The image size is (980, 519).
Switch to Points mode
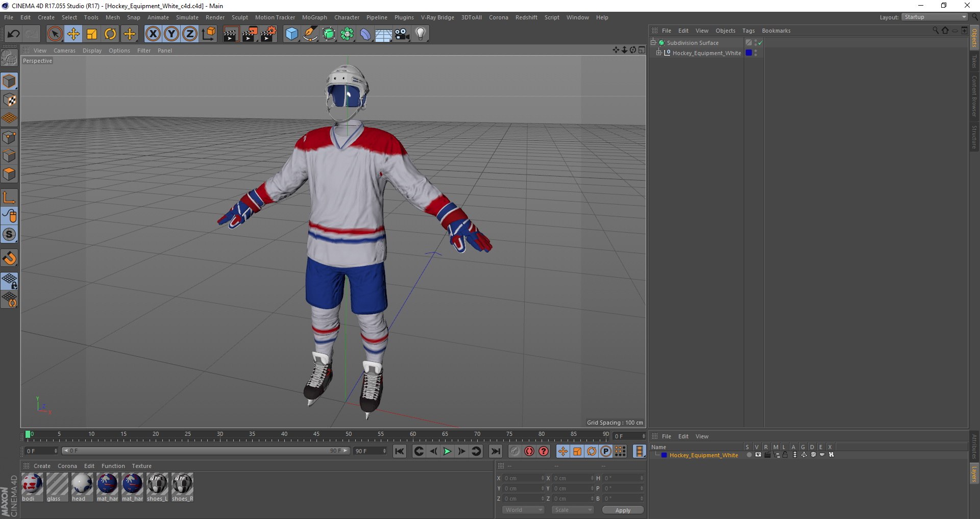[10, 137]
